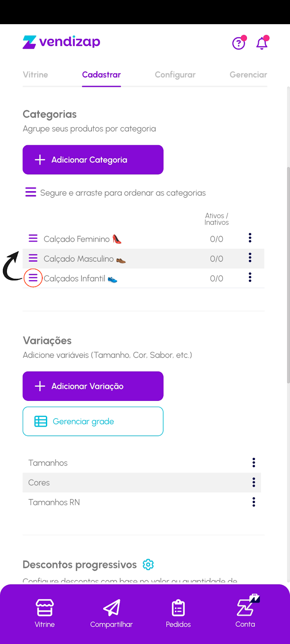Open Compartilhar paper plane icon

coord(112,613)
